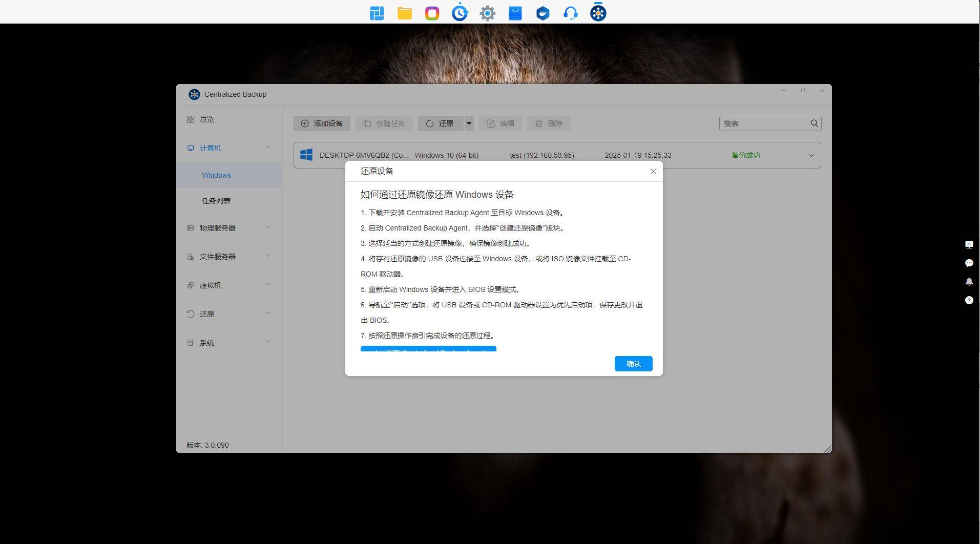Image resolution: width=980 pixels, height=544 pixels.
Task: Click the chat message bubble icon
Action: point(969,263)
